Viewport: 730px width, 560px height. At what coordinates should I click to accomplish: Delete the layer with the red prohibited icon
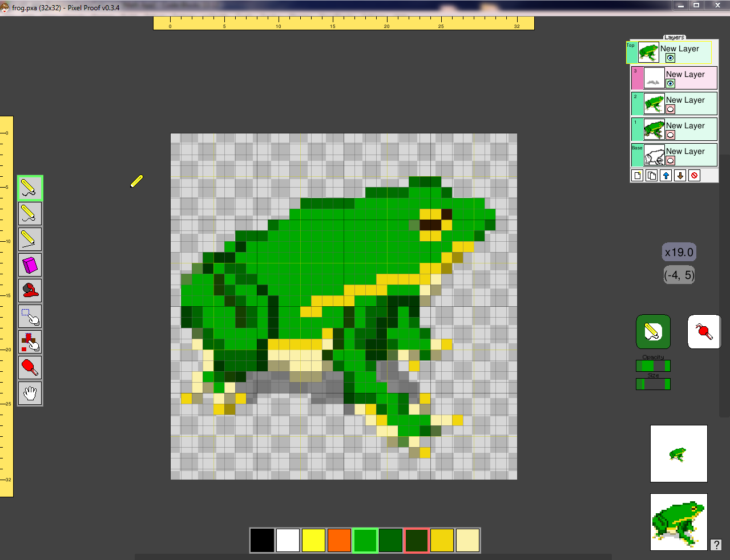point(694,176)
